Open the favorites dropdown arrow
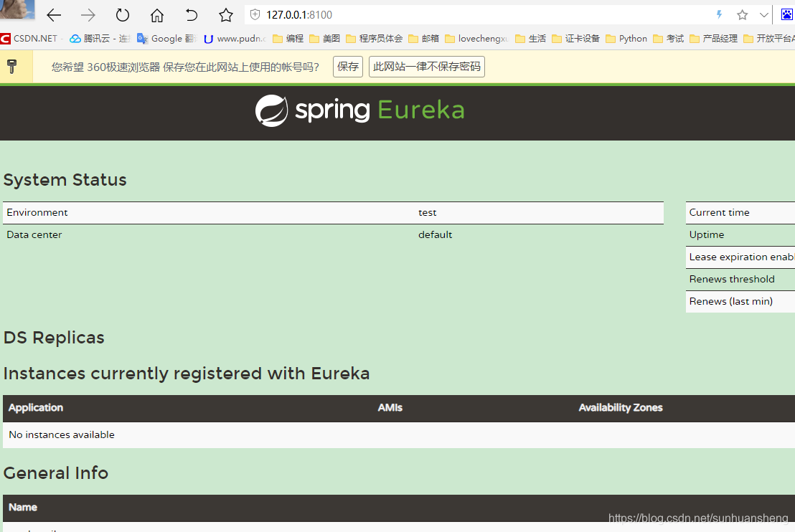This screenshot has width=795, height=532. [x=762, y=14]
